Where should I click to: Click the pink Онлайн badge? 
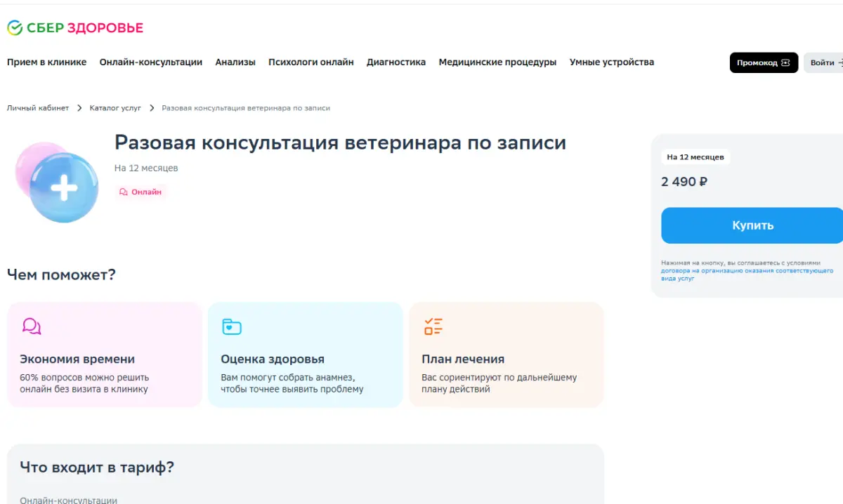[140, 192]
